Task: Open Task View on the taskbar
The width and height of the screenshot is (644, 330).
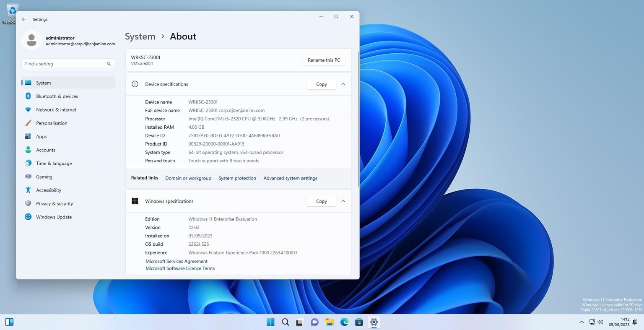Action: [300, 322]
